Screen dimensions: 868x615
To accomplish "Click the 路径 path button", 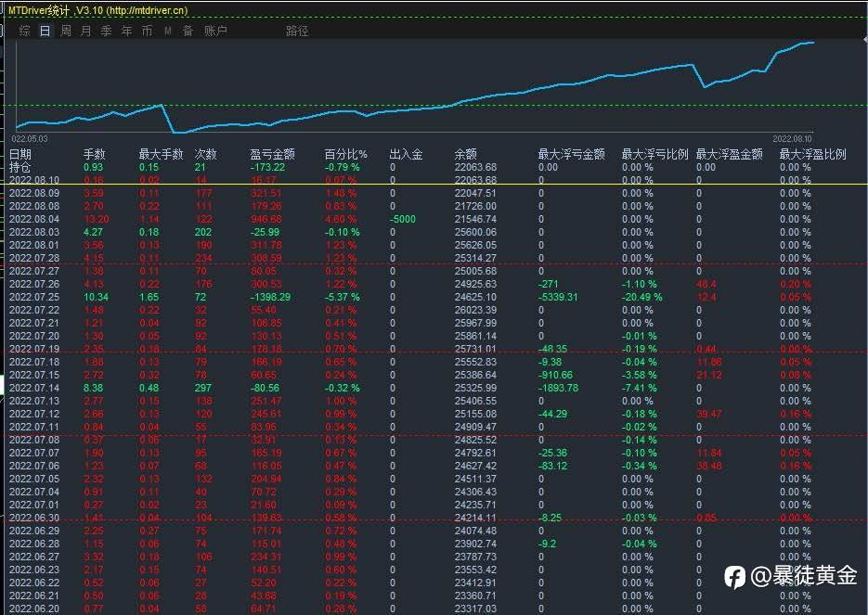I will click(297, 31).
